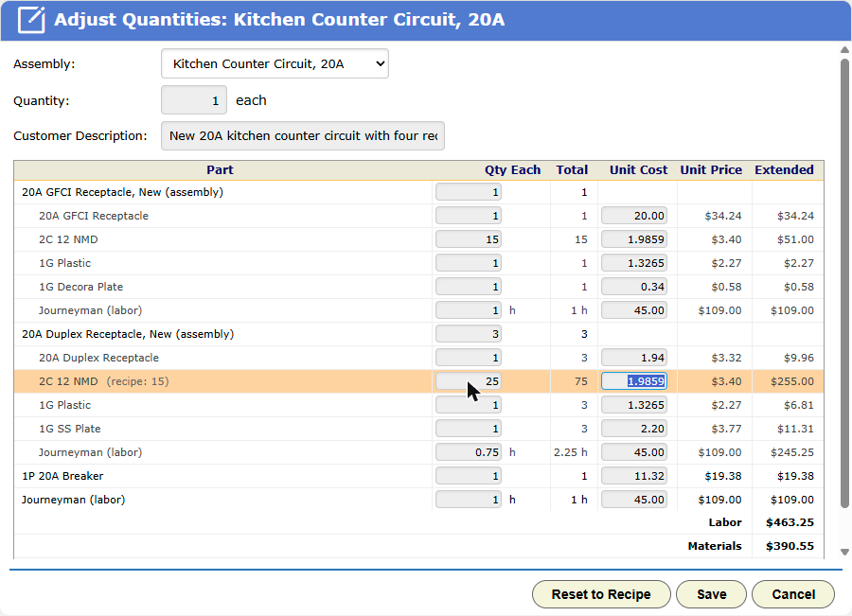852x616 pixels.
Task: Cancel the dialog
Action: 793,594
